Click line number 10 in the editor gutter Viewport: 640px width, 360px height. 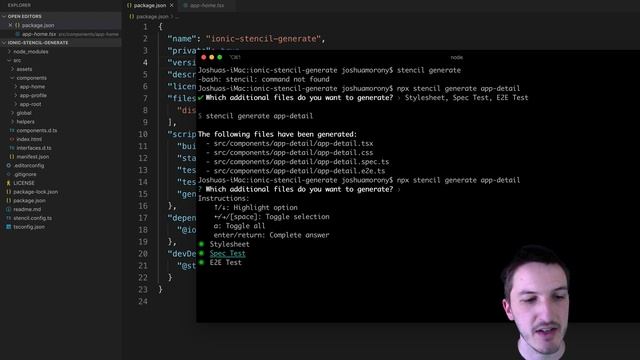pos(143,134)
